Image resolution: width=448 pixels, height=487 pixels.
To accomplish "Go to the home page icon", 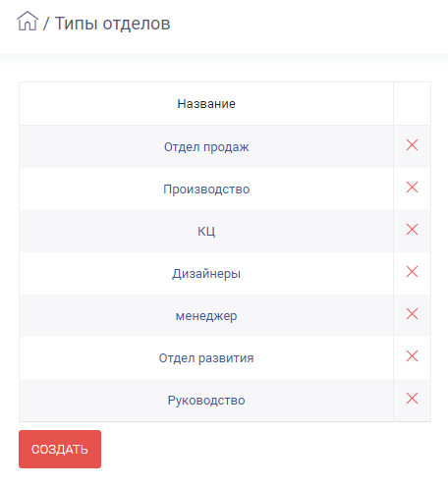I will [x=28, y=21].
